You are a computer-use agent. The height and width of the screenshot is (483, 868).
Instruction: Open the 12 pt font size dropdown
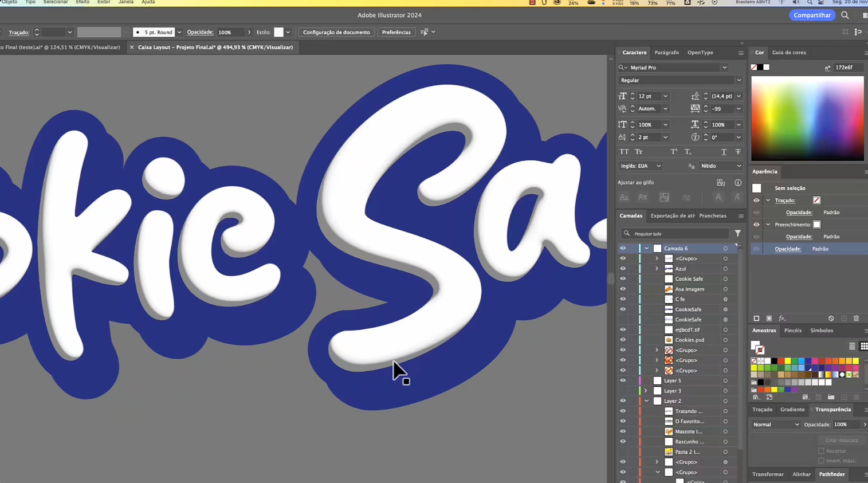click(x=665, y=96)
